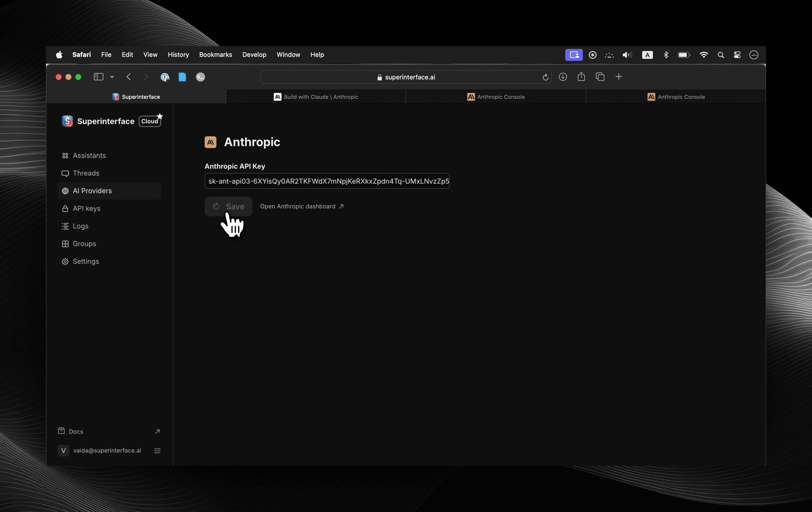Click the Save button
Image resolution: width=812 pixels, height=512 pixels.
pyautogui.click(x=228, y=206)
